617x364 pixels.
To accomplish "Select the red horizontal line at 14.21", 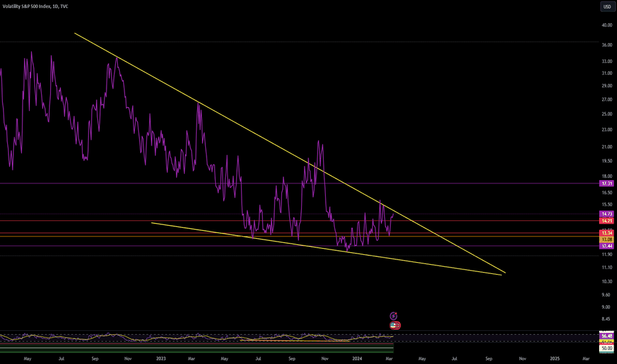I will [x=299, y=221].
